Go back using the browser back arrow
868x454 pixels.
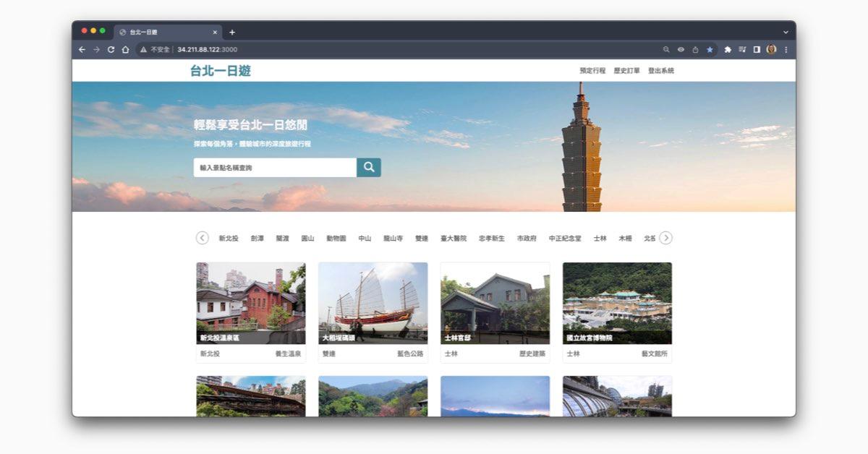click(82, 49)
